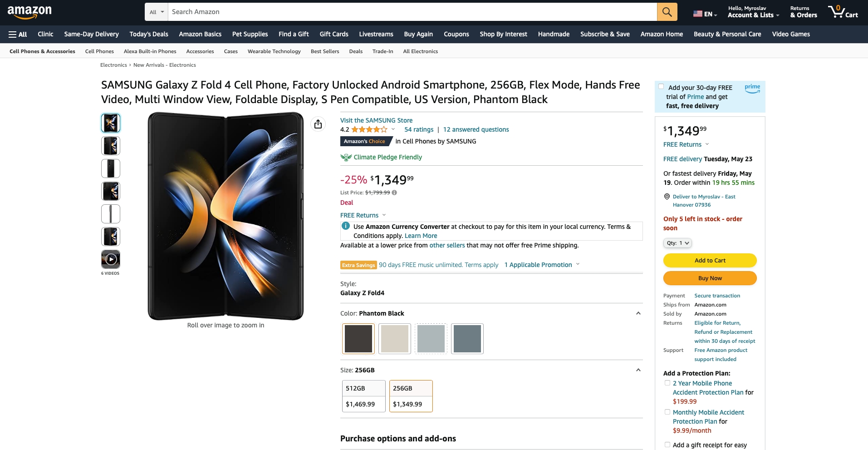Click the deliver-to location pin icon
868x450 pixels.
click(x=667, y=197)
